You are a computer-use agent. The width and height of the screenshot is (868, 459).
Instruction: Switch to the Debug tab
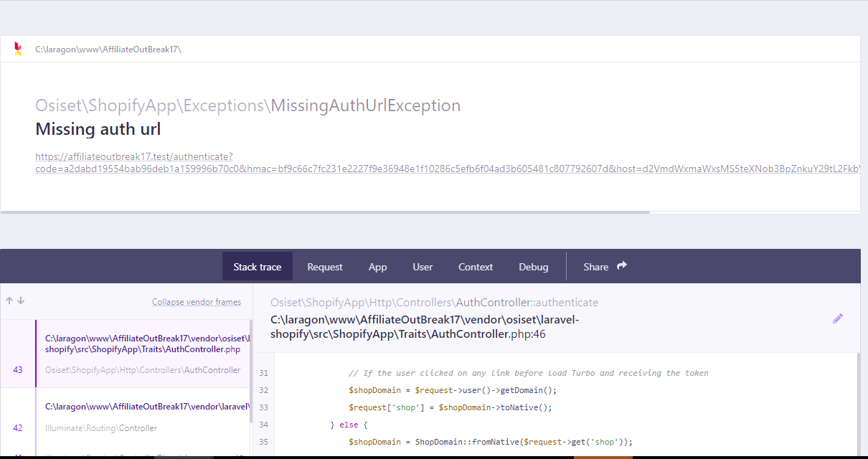(x=534, y=266)
